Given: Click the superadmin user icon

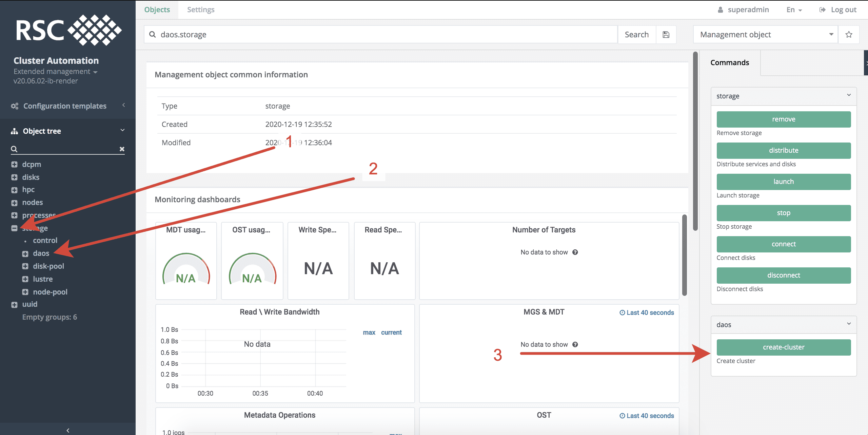Looking at the screenshot, I should pos(720,10).
